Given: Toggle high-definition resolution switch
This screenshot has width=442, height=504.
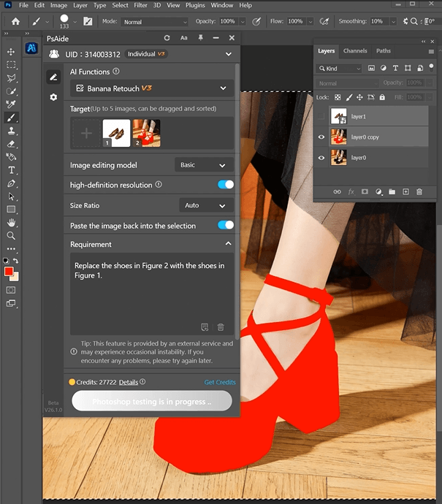Looking at the screenshot, I should pos(226,185).
